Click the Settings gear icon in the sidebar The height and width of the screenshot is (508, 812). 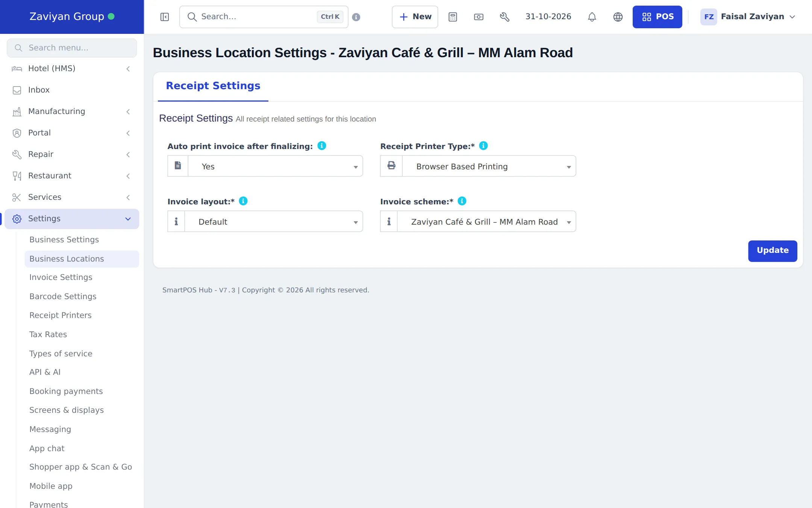[x=17, y=219]
